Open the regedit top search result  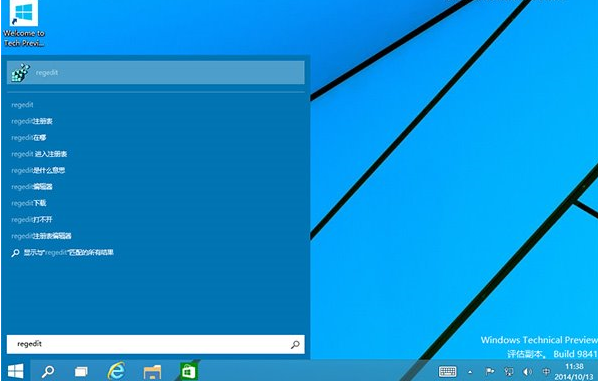[x=156, y=72]
